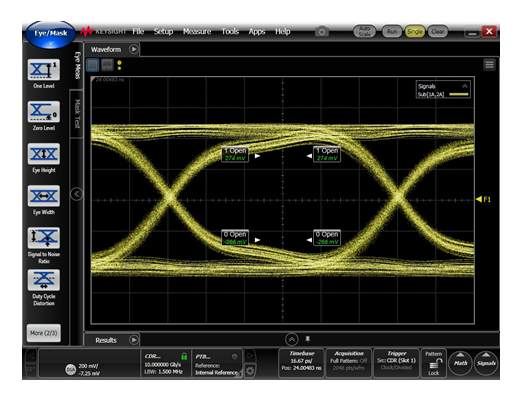Viewport: 532px width, 412px height.
Task: Open the PTB reference panel
Action: coord(217,363)
